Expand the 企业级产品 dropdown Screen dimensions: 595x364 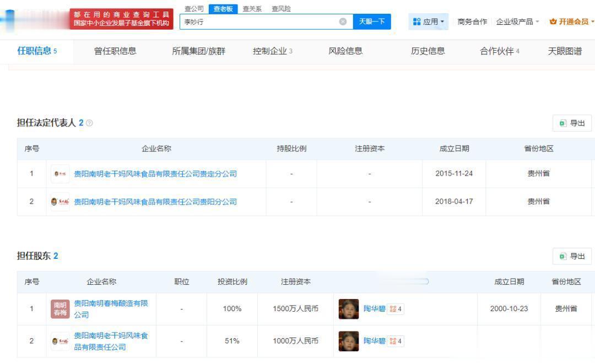click(517, 21)
